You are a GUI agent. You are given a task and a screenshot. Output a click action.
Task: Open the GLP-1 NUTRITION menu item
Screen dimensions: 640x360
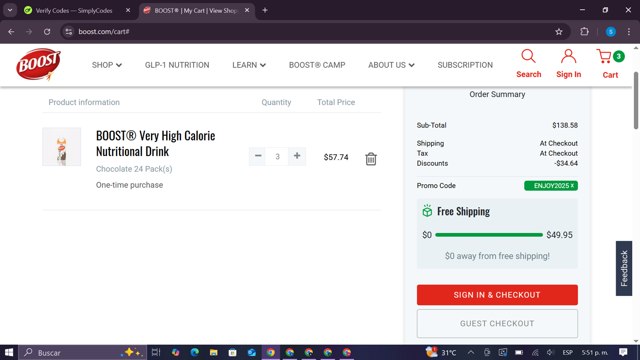177,65
